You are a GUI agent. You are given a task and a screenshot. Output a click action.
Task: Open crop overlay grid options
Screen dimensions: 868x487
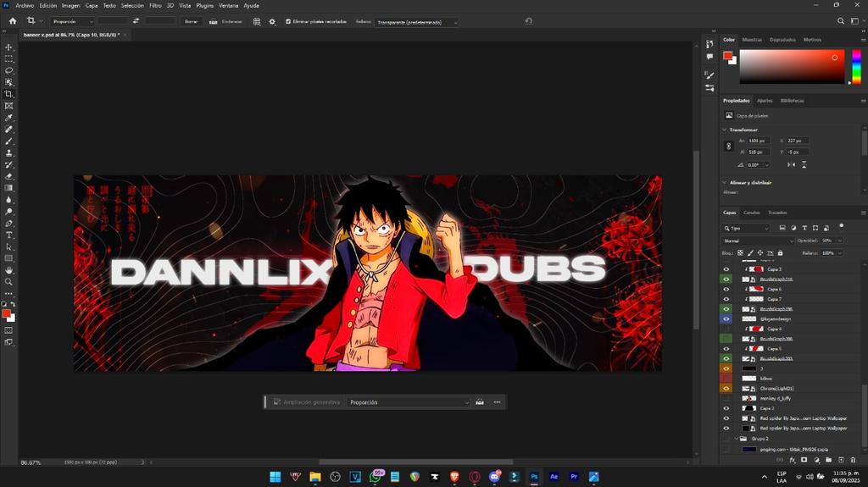[257, 21]
